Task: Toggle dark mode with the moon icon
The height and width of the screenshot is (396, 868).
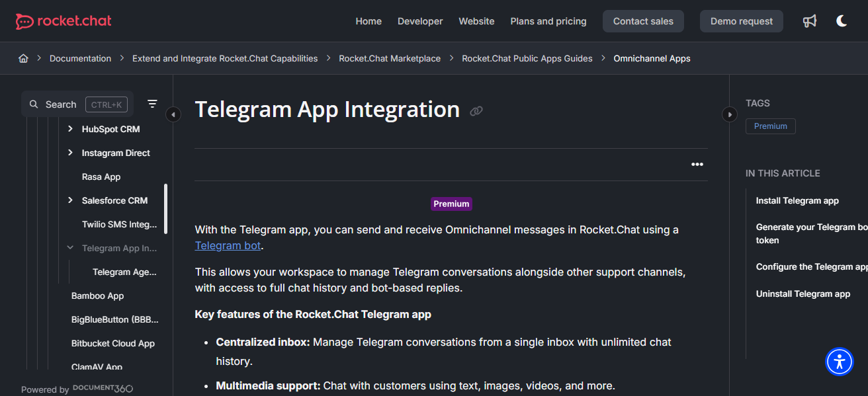Action: point(842,21)
